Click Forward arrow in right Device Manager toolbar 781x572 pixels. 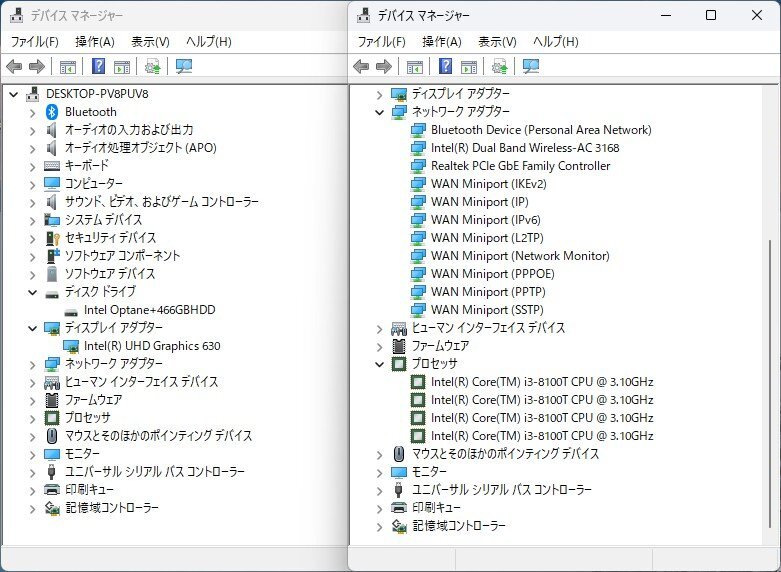coord(384,66)
